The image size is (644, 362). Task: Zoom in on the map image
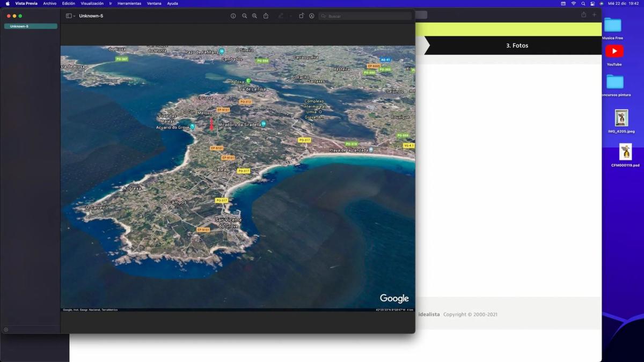click(254, 16)
